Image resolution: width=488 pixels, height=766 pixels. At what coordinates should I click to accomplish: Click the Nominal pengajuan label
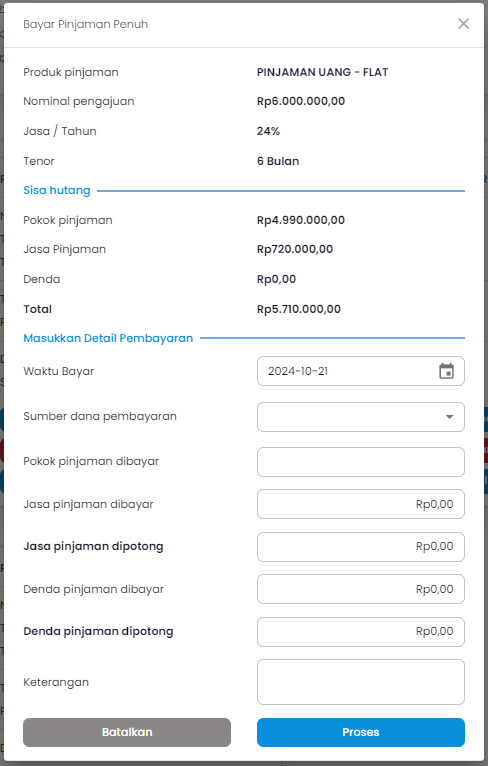click(79, 102)
